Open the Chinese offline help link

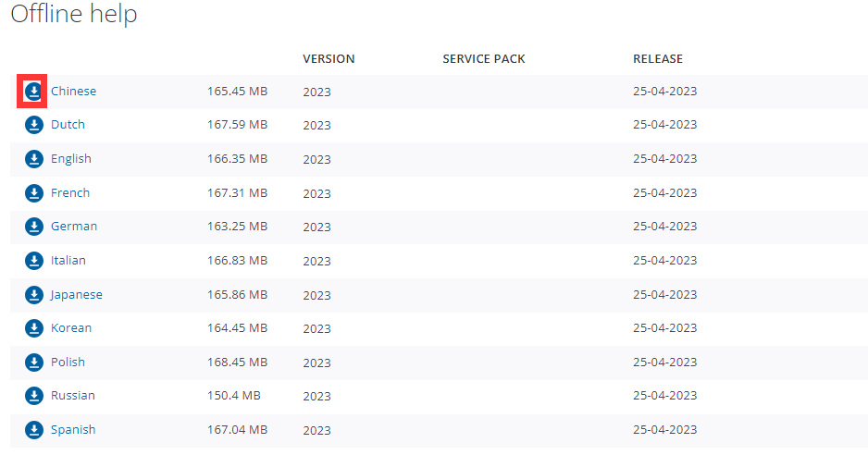[x=73, y=91]
